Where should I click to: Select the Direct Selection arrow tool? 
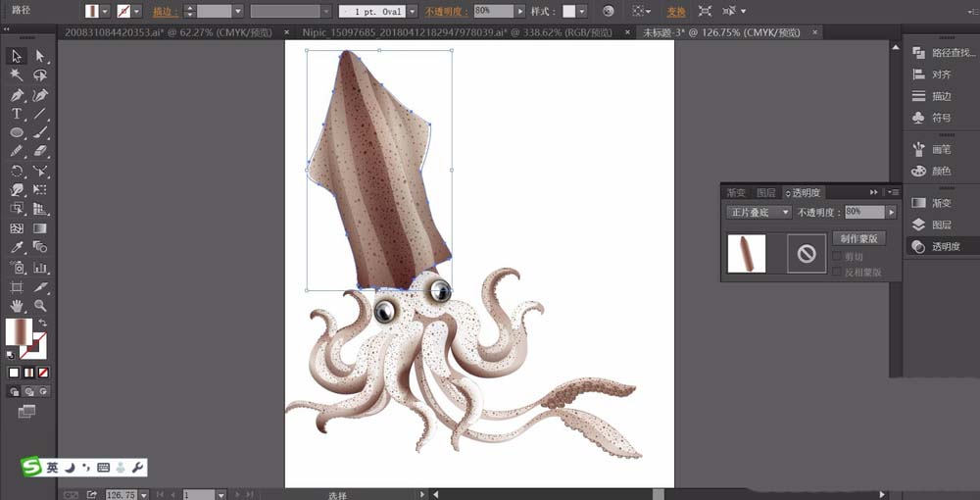coord(40,56)
